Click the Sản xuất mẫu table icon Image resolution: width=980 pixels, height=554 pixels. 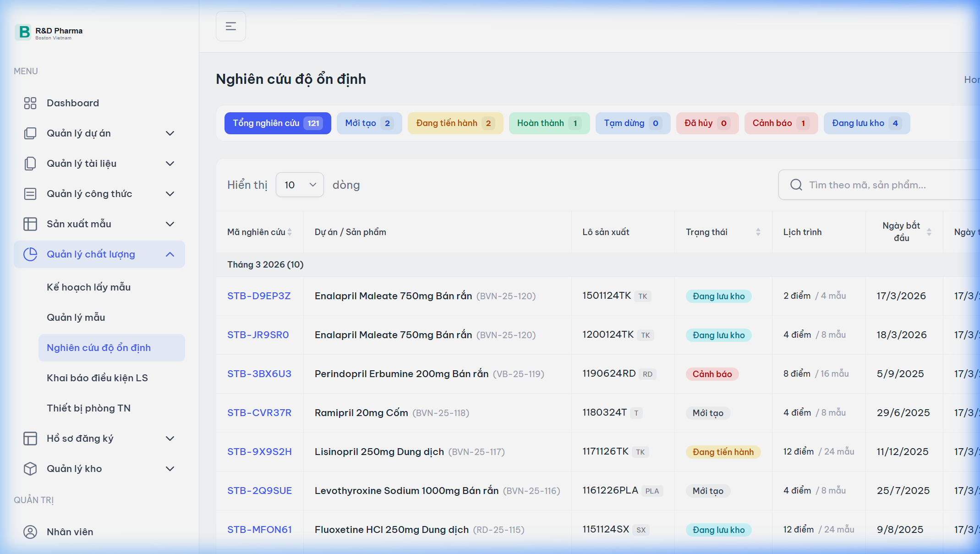tap(30, 224)
